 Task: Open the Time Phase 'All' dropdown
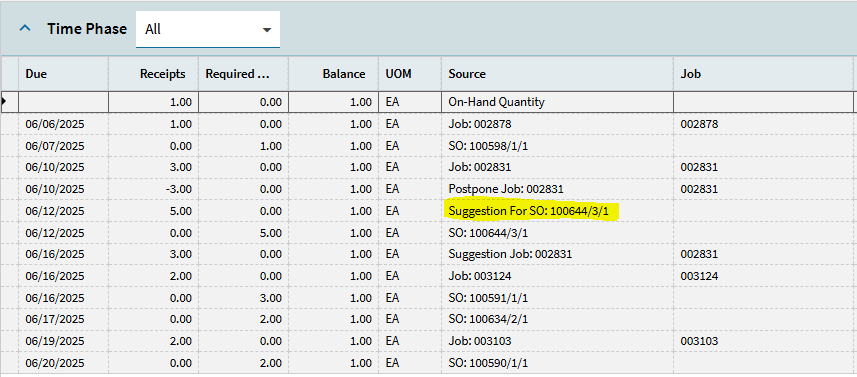pos(208,30)
